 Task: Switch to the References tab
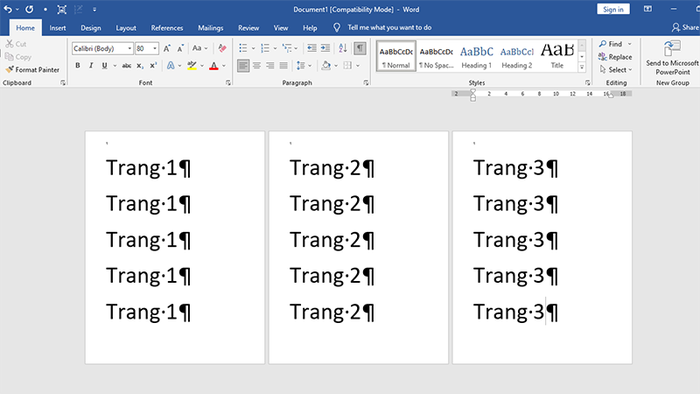point(167,28)
